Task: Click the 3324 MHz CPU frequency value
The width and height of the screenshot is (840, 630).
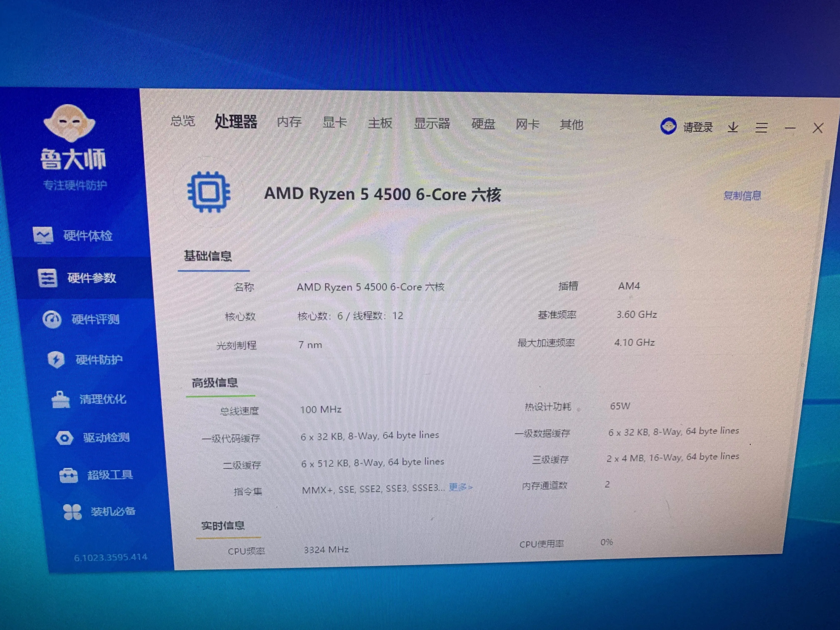Action: [326, 550]
